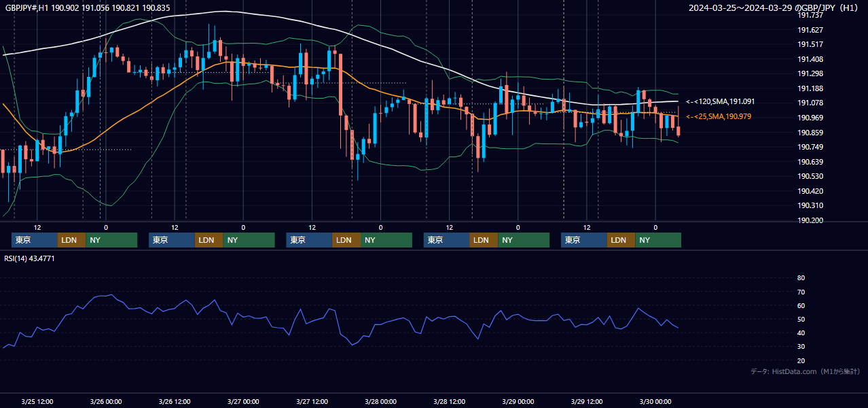
Task: Click the NY session block for 3/29
Action: pos(658,240)
